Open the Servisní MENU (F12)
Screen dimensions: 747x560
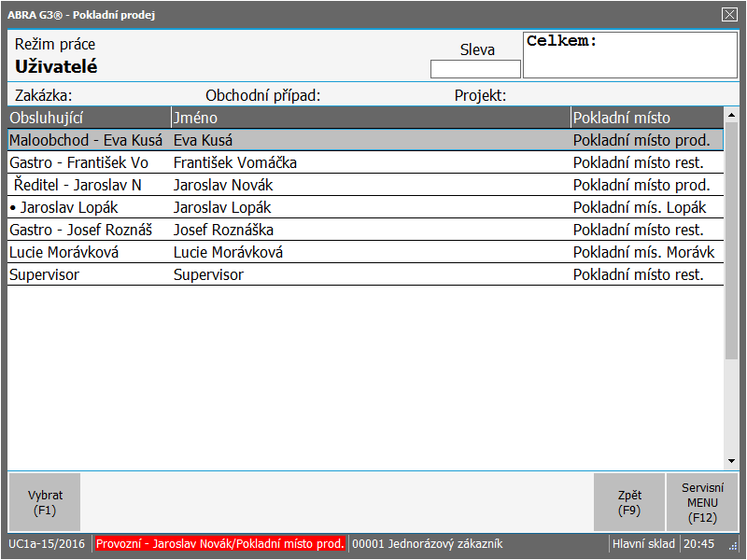click(x=701, y=502)
